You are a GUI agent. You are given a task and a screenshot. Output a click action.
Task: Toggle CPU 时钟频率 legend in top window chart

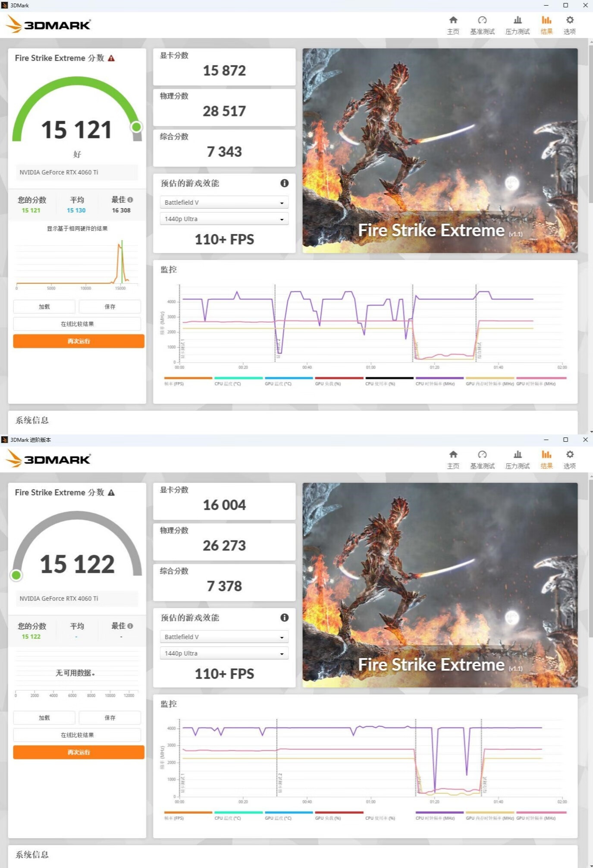pos(439,381)
